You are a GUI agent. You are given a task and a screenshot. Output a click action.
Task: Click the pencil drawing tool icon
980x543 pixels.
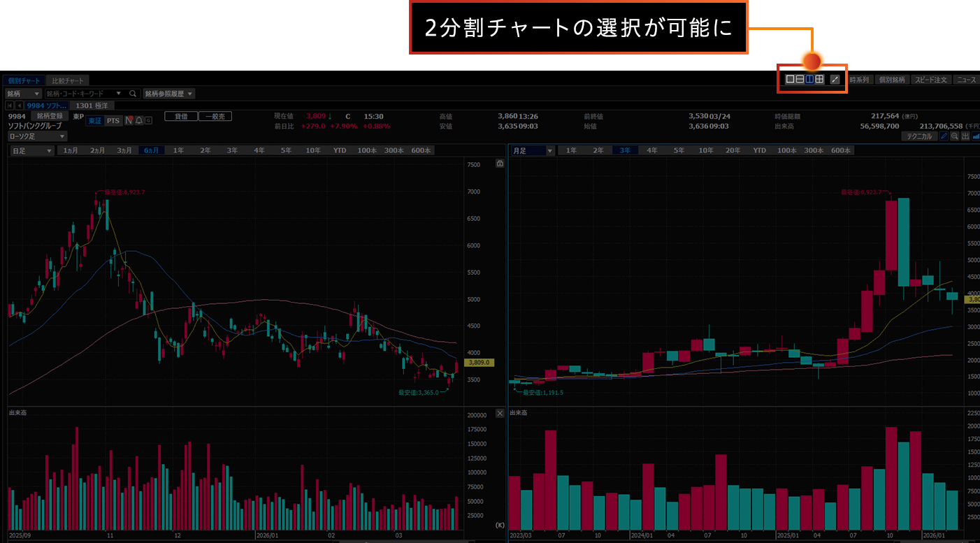pyautogui.click(x=944, y=136)
